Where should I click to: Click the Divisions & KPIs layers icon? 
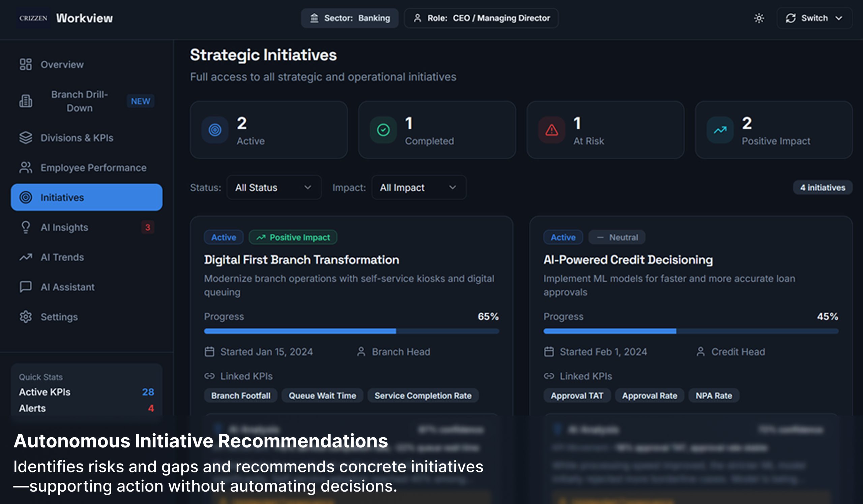(x=26, y=137)
